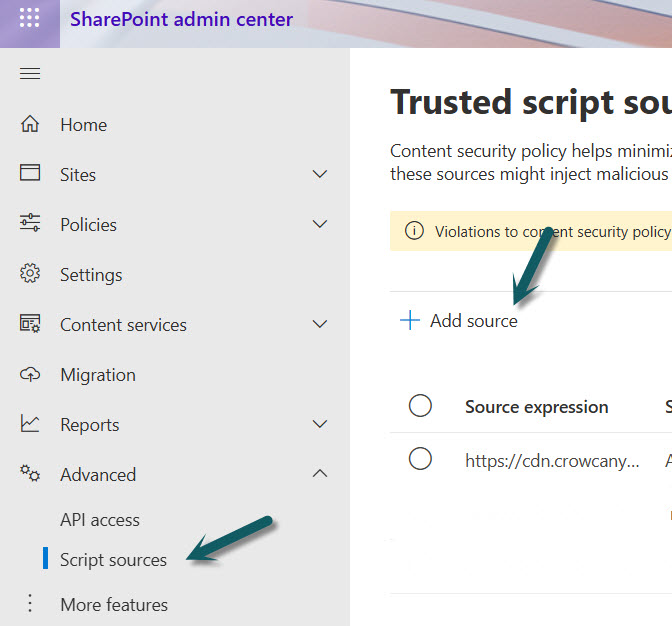Screen dimensions: 672x626
Task: Expand the Reports chevron
Action: click(x=320, y=424)
